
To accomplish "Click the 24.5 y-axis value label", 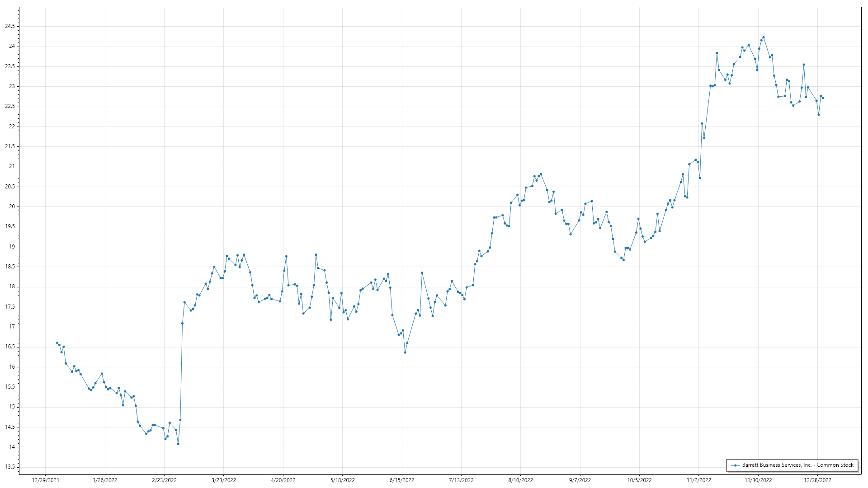I will coord(10,26).
